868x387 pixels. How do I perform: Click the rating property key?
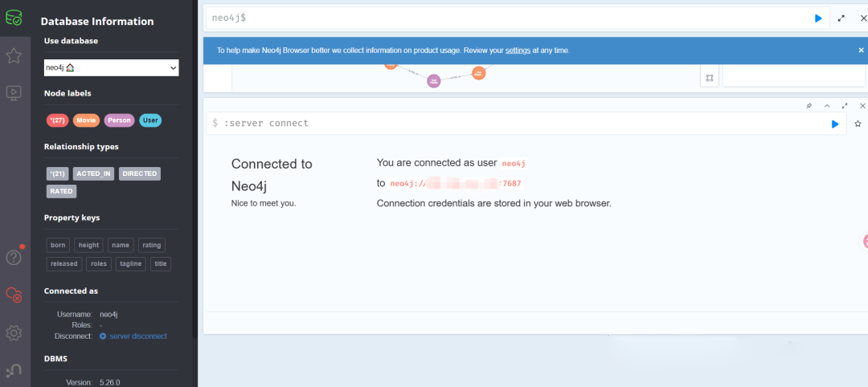(x=152, y=245)
